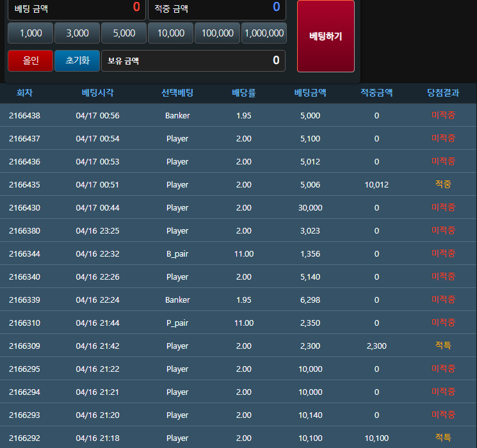Click the 배당률 column header

[x=243, y=93]
